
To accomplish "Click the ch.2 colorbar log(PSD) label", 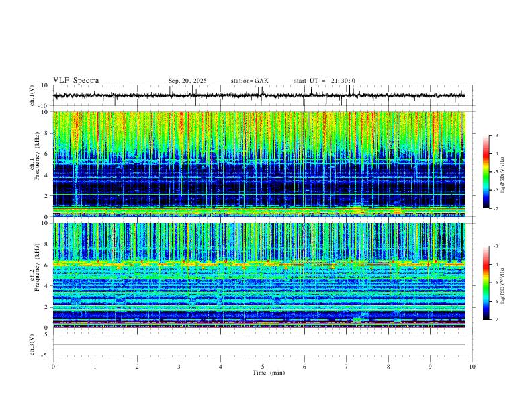I will coord(503,285).
